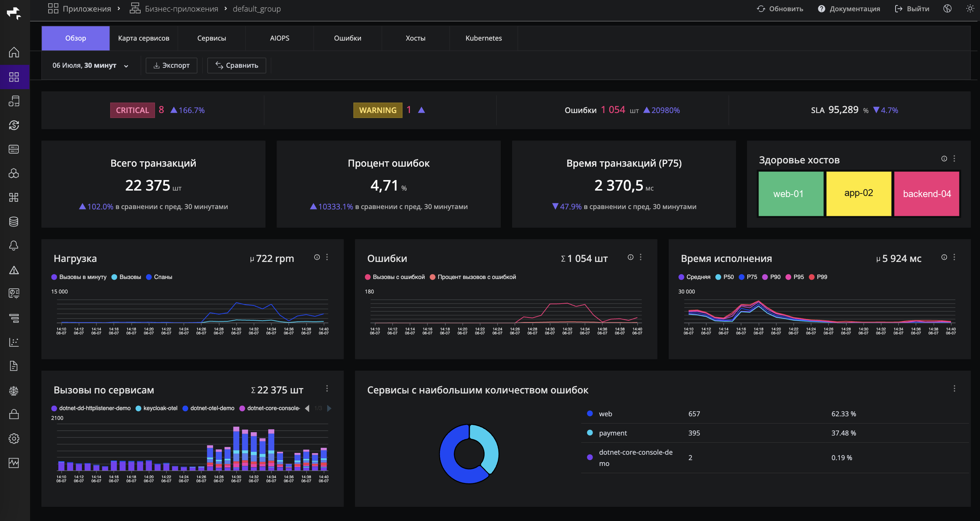Open the database icon in sidebar
The width and height of the screenshot is (980, 521).
(x=14, y=221)
